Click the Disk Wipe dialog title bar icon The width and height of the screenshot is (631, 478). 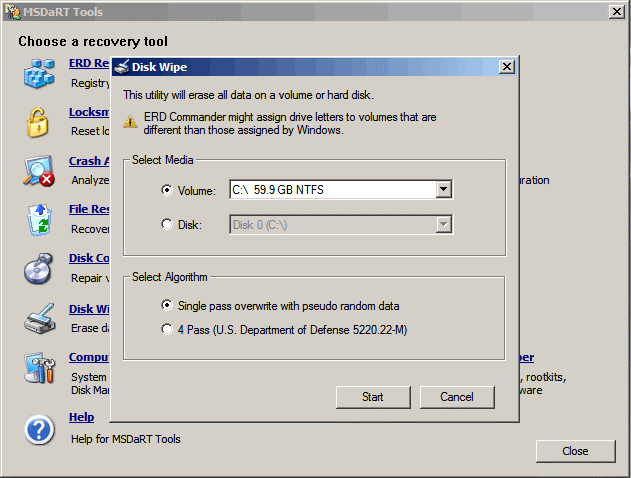click(x=122, y=67)
